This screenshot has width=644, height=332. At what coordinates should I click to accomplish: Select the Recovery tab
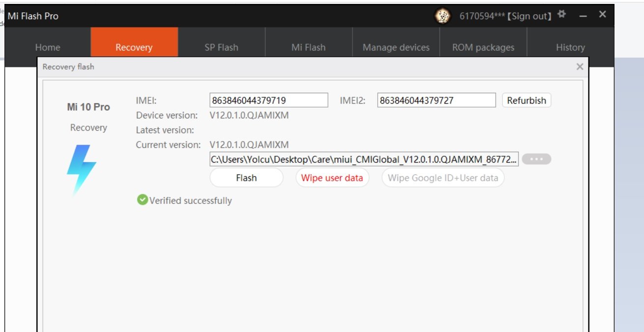(x=134, y=47)
